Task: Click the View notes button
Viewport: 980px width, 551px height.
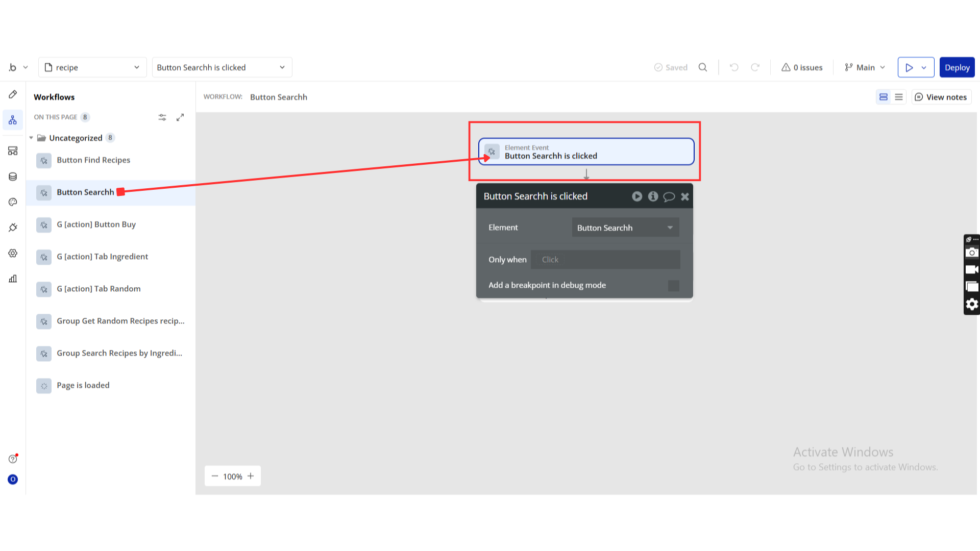Action: [x=941, y=97]
